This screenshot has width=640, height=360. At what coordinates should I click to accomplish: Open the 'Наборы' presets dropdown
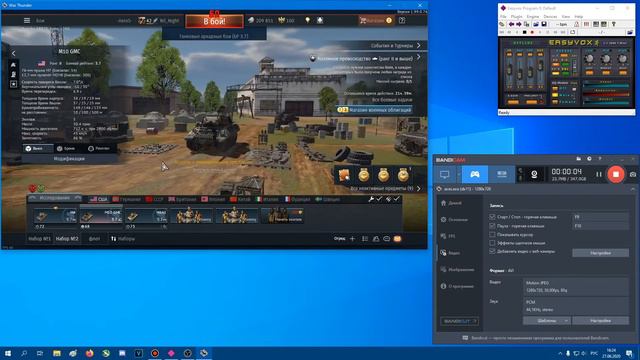pyautogui.click(x=123, y=239)
